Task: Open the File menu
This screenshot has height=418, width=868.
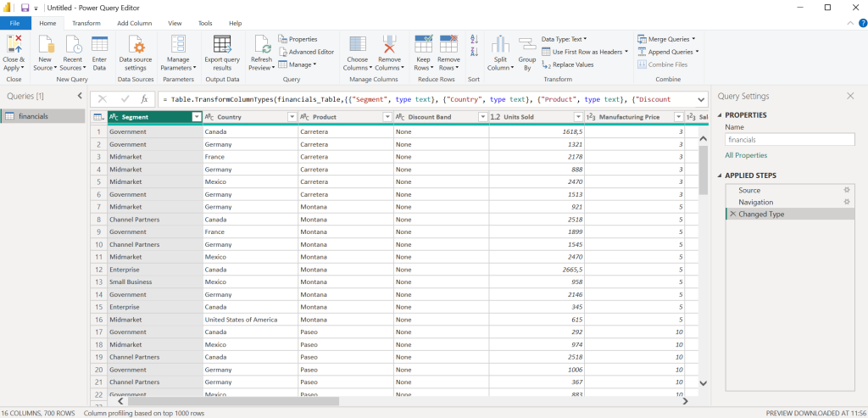Action: (15, 23)
